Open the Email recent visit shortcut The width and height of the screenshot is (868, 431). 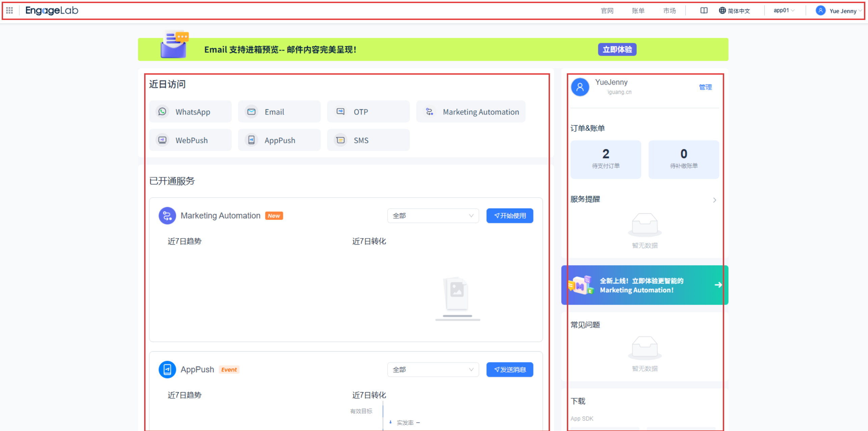(279, 111)
